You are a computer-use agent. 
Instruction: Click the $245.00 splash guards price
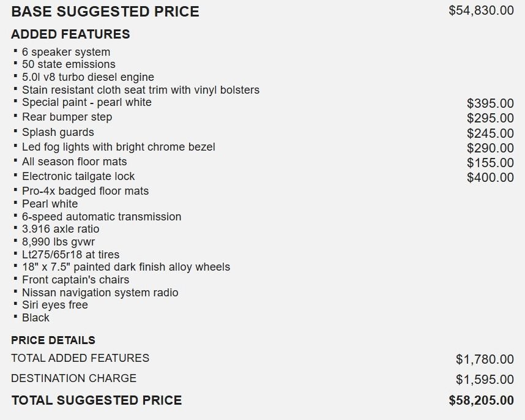pos(490,133)
